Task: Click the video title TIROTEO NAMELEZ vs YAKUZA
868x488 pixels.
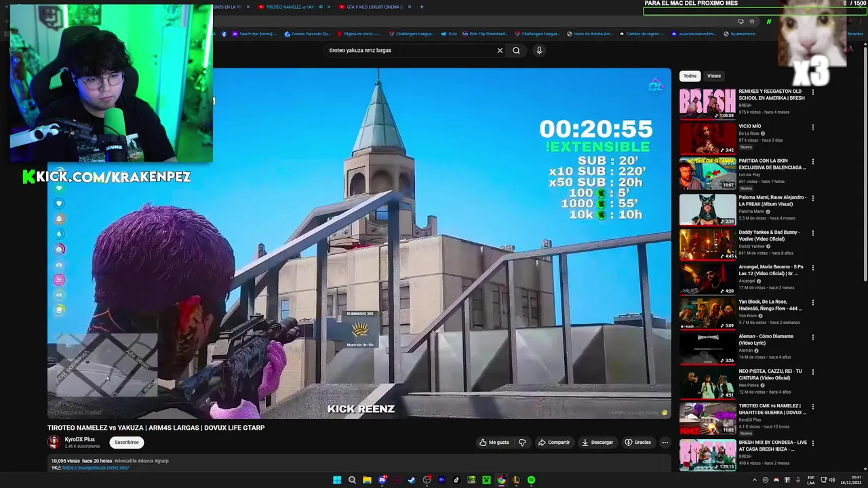Action: click(156, 428)
